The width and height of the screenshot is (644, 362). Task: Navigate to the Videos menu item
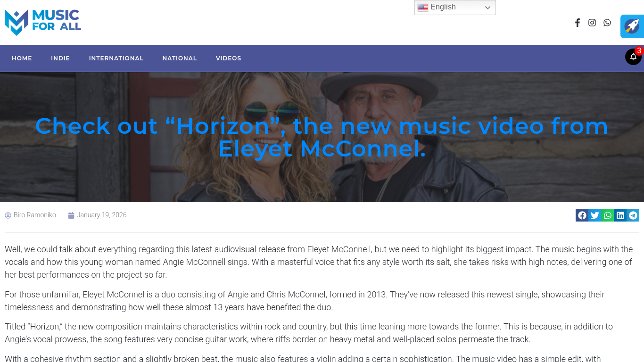(x=229, y=58)
